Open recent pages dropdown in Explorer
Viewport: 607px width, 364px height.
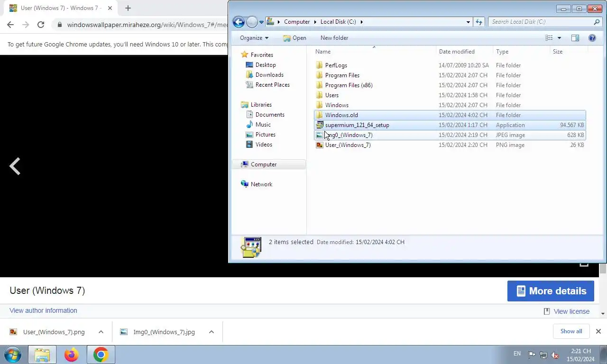click(x=261, y=22)
